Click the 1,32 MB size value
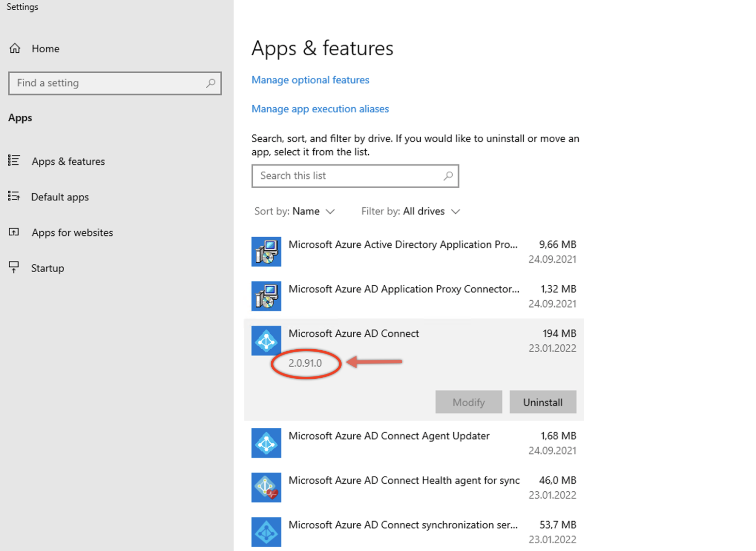 coord(559,289)
